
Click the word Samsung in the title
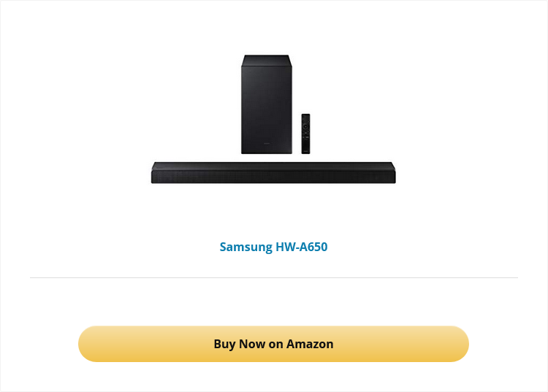(x=246, y=247)
